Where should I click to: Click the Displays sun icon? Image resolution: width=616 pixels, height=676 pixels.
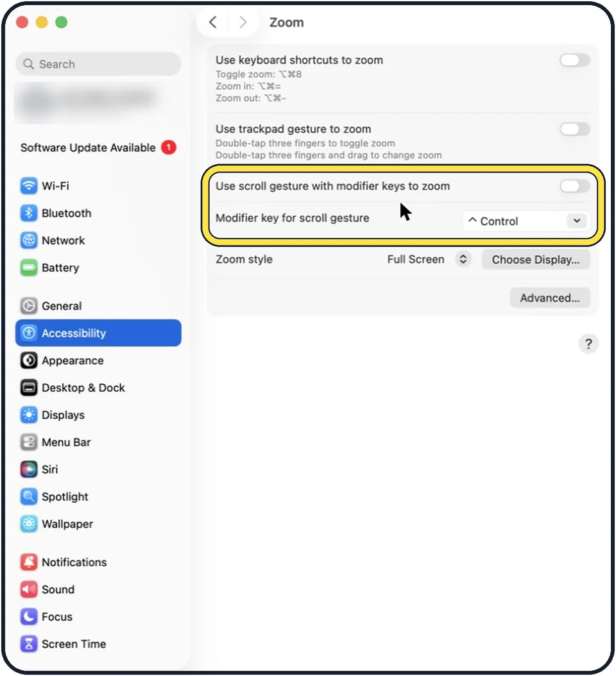tap(29, 415)
